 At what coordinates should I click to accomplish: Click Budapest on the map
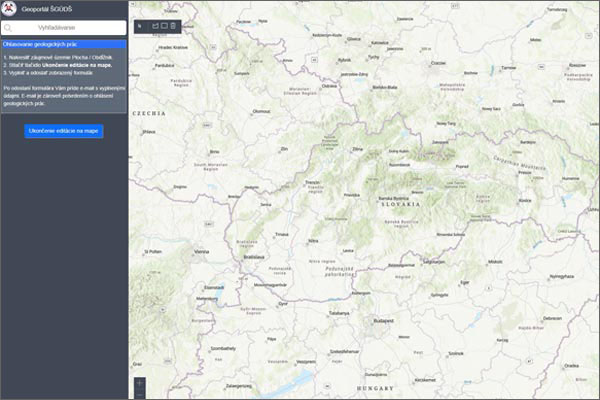point(381,321)
